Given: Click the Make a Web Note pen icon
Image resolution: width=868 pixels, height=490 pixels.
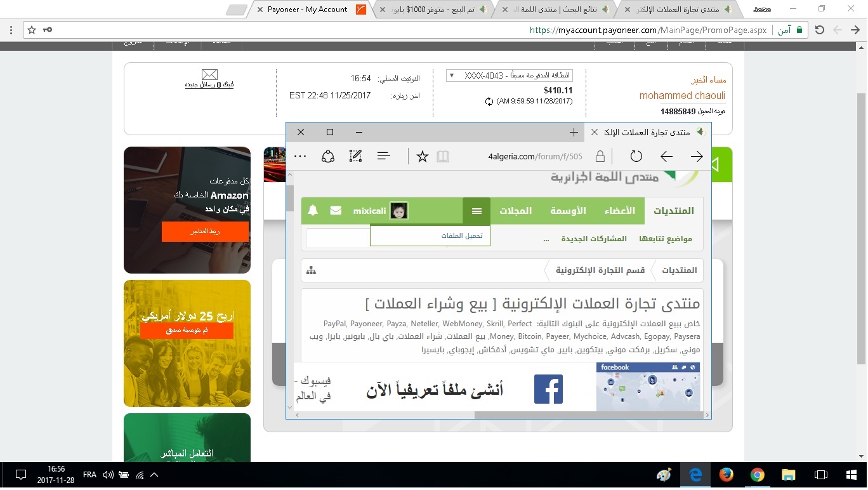Looking at the screenshot, I should pyautogui.click(x=356, y=156).
